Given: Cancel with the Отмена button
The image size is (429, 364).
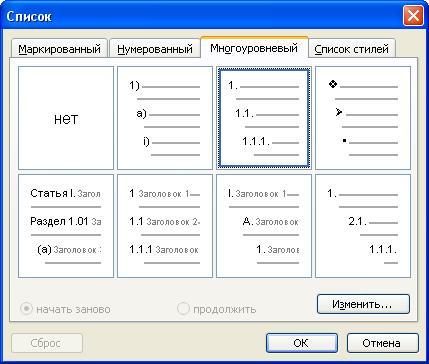Looking at the screenshot, I should pyautogui.click(x=382, y=343).
